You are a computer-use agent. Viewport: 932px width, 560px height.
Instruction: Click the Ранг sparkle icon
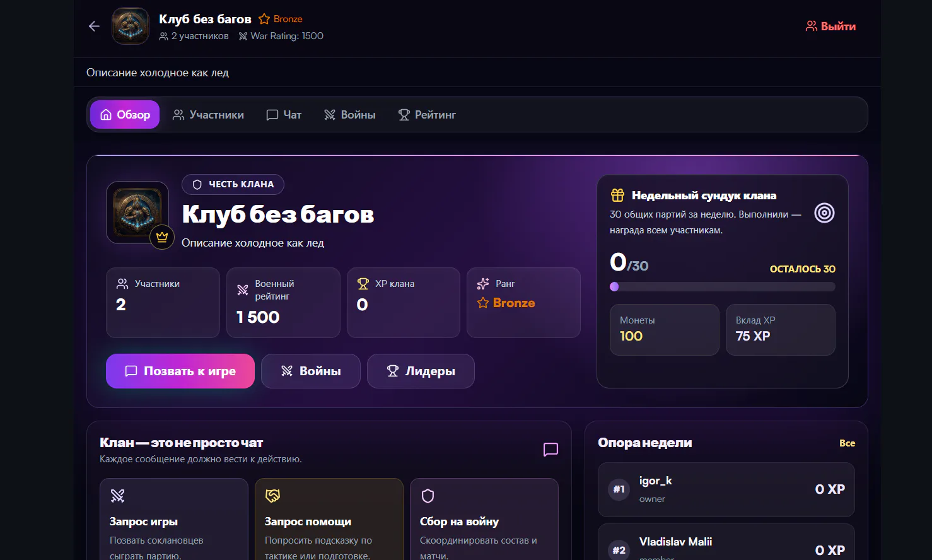point(483,284)
